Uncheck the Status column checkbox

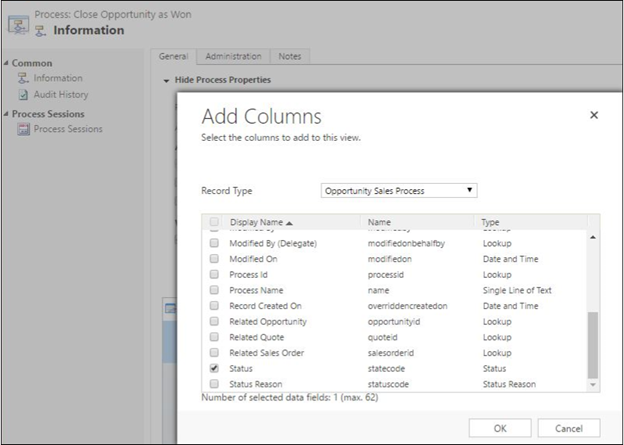(214, 368)
